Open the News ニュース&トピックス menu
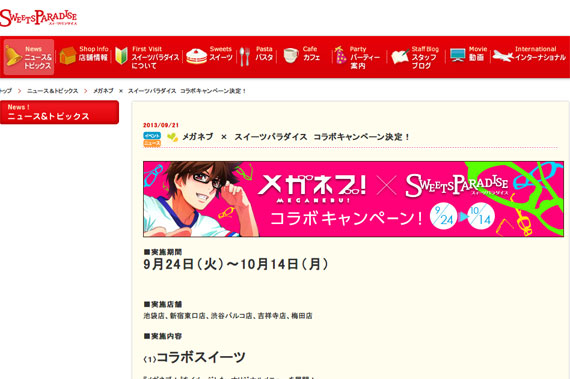Viewport: 570px width, 379px height. pyautogui.click(x=29, y=57)
